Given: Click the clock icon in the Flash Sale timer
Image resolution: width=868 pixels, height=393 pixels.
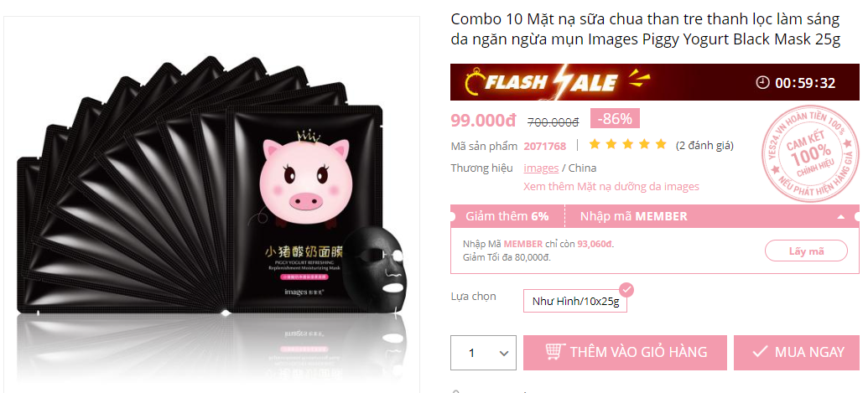Looking at the screenshot, I should (762, 83).
